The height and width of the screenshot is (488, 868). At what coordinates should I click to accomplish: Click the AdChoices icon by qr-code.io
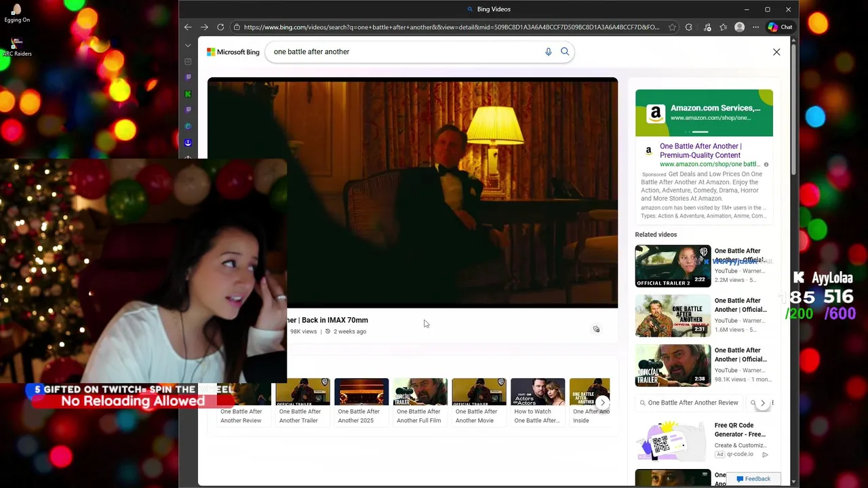[x=765, y=454]
